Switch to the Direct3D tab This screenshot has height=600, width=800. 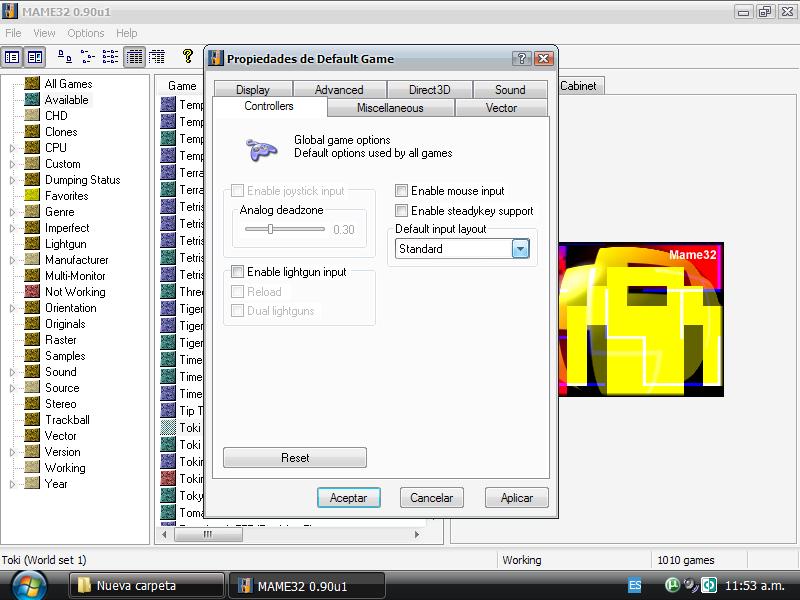pos(430,89)
